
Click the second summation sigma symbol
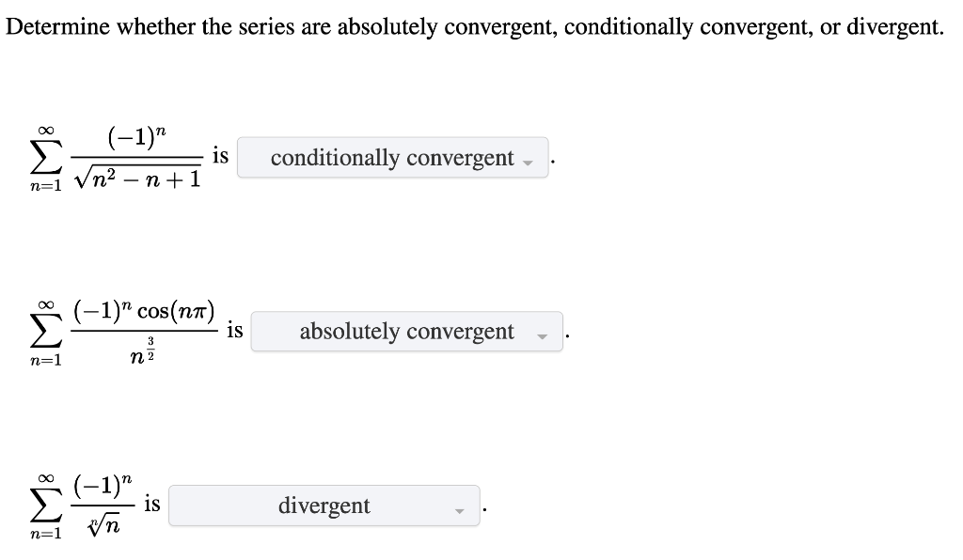[x=48, y=332]
